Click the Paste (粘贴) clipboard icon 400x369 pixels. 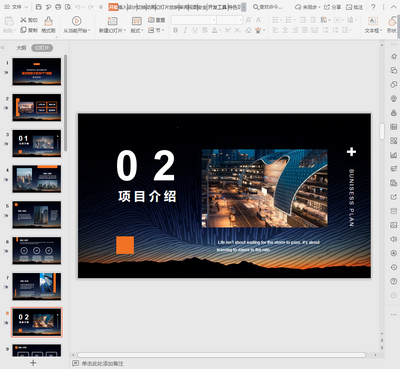coord(9,21)
